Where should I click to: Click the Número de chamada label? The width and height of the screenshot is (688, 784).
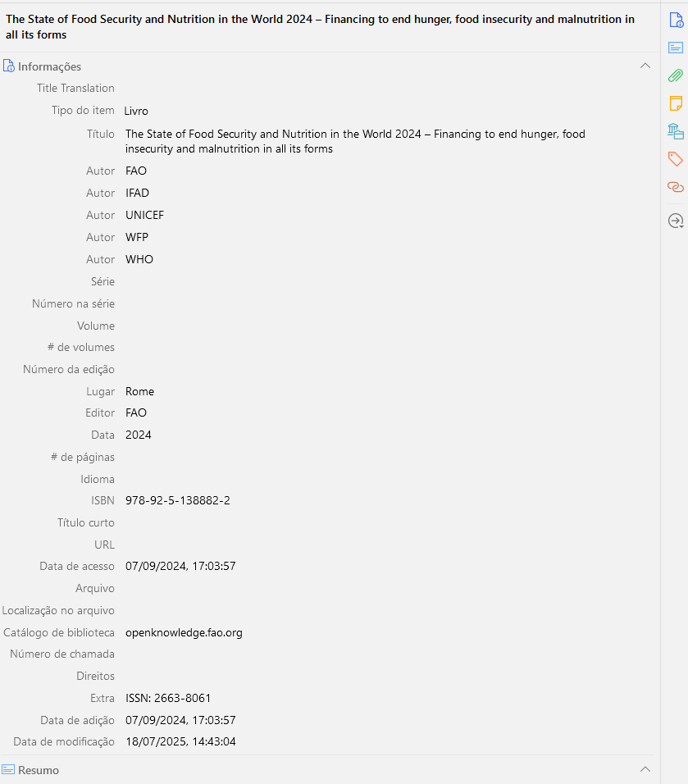(62, 654)
